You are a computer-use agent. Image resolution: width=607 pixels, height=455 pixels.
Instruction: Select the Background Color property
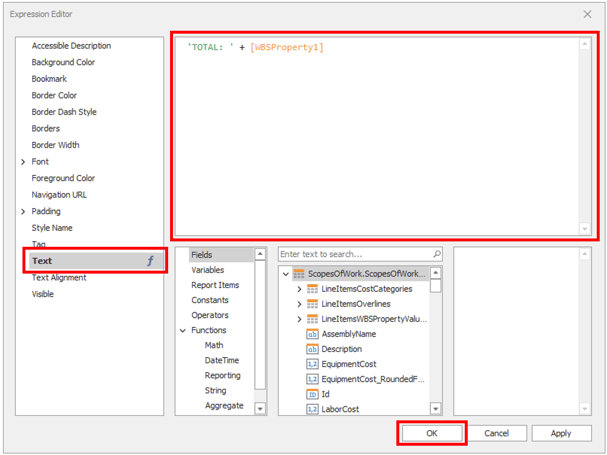tap(63, 62)
